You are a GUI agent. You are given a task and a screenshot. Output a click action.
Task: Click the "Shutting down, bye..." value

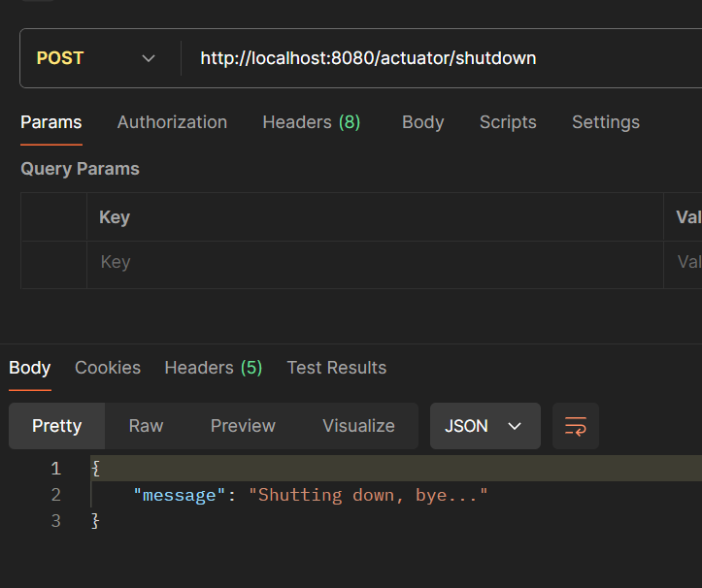[x=368, y=496]
